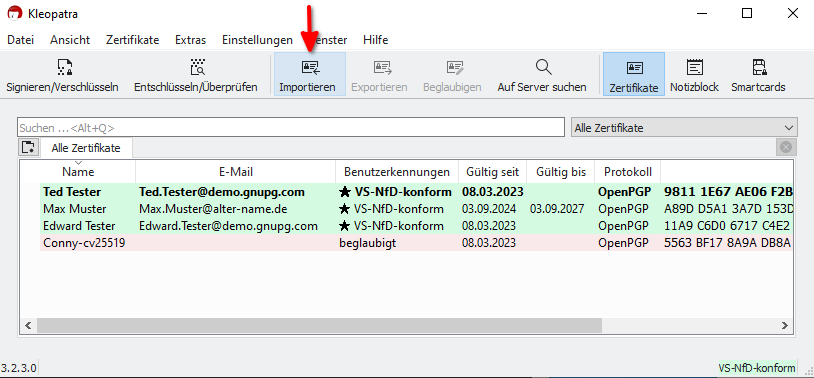Click the Importieren toolbar button
The height and width of the screenshot is (378, 814).
(310, 74)
